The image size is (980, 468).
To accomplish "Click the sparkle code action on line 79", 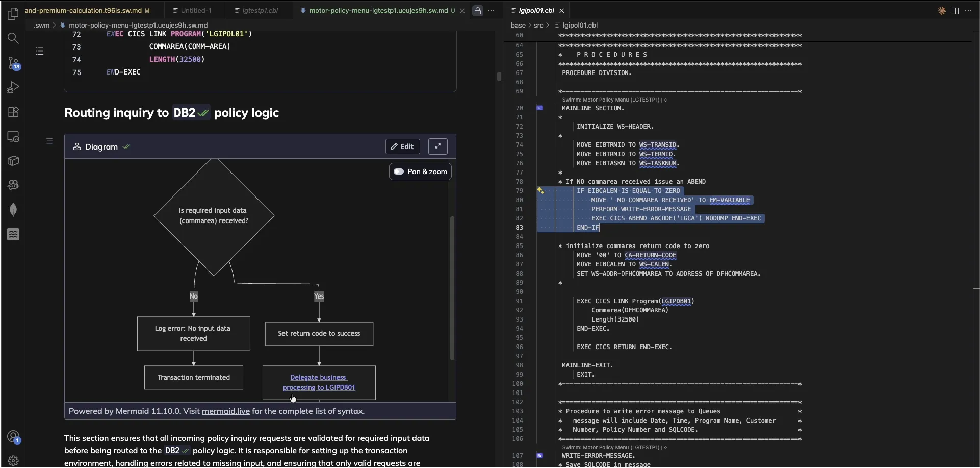I will 540,190.
